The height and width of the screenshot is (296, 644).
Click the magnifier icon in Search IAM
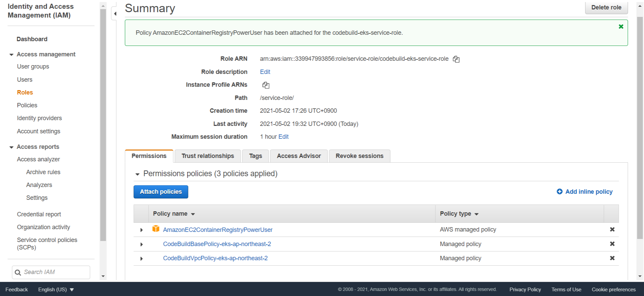[x=18, y=272]
